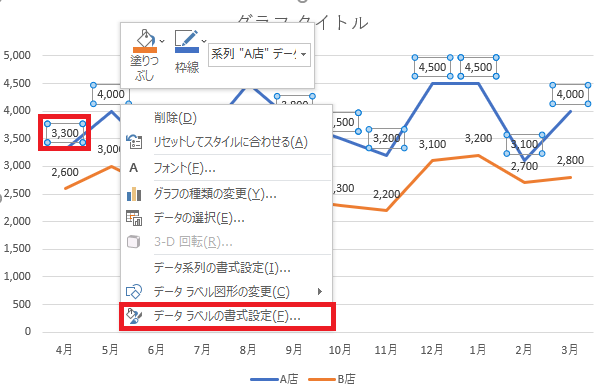Open the Fill color dropdown arrow
The width and height of the screenshot is (595, 389).
tap(162, 41)
